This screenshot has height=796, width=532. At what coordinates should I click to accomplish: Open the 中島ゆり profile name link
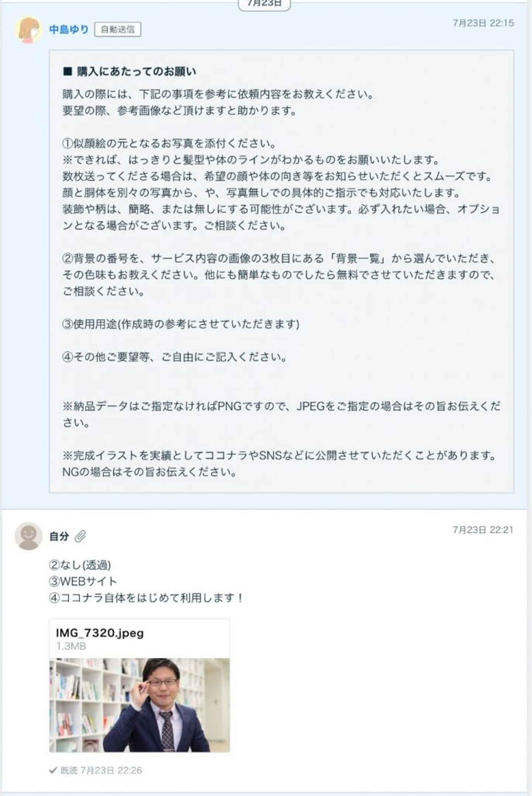tap(69, 30)
